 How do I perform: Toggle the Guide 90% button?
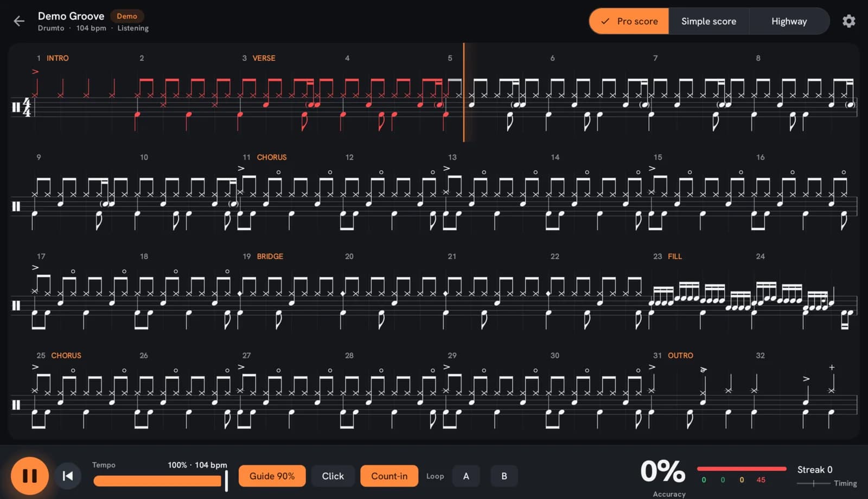coord(272,476)
